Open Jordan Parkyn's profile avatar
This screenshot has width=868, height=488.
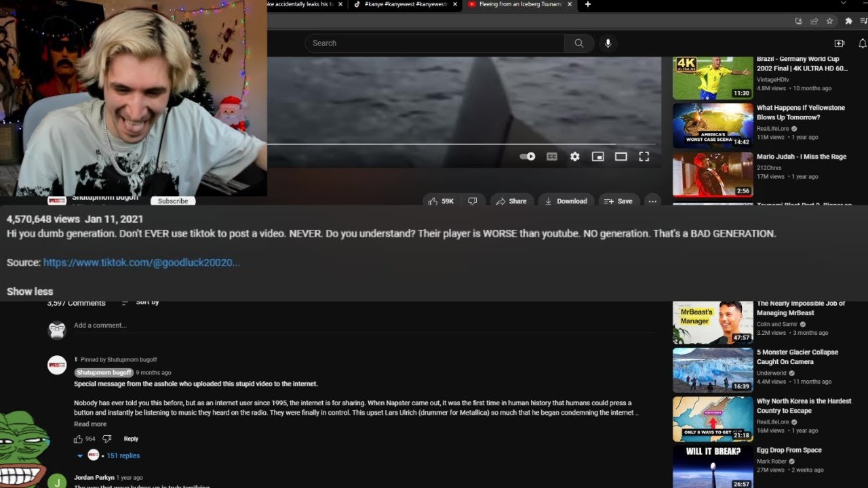57,482
